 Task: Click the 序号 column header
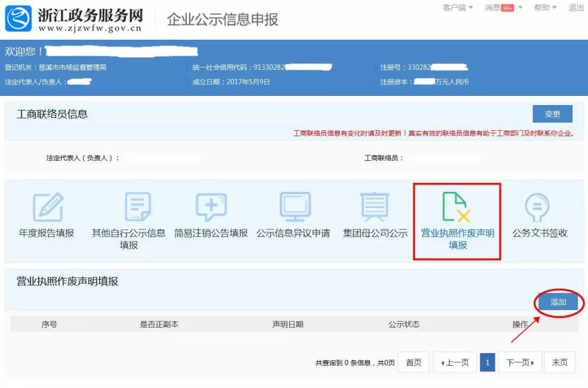[49, 324]
